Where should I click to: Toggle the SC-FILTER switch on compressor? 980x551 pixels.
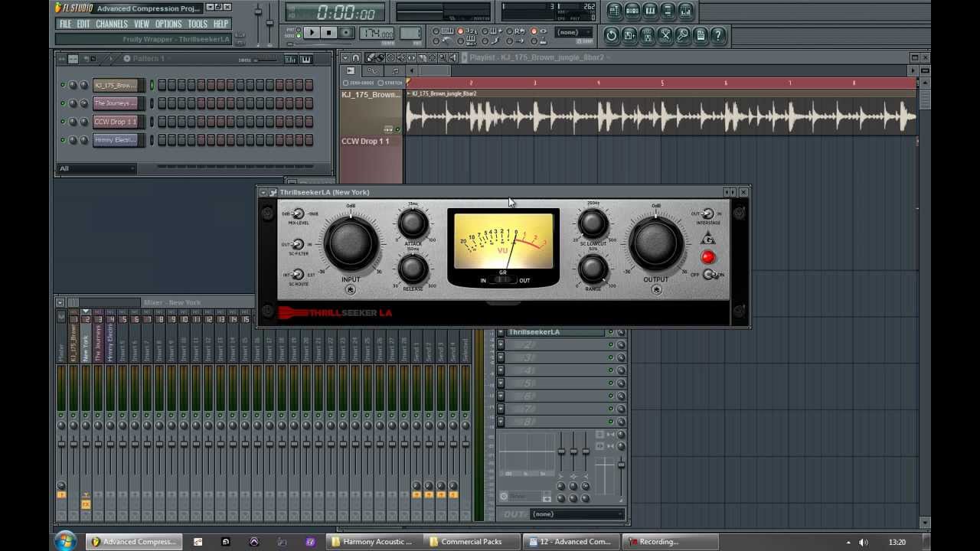298,245
